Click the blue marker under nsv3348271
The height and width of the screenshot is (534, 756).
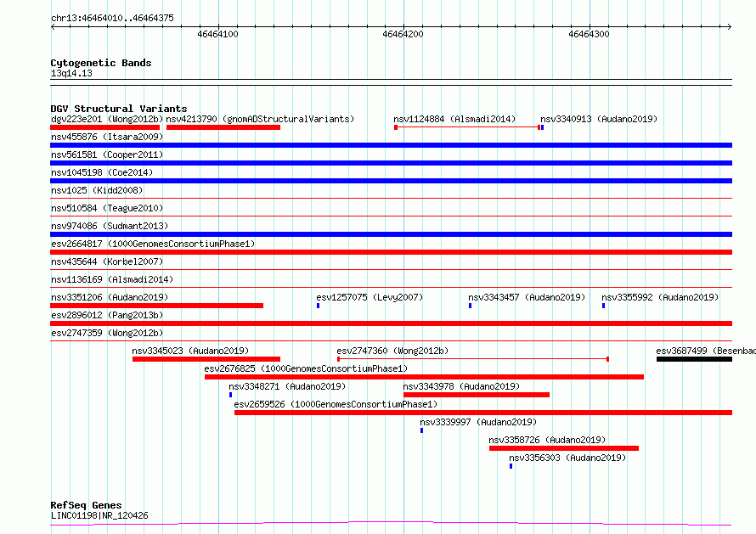[230, 395]
